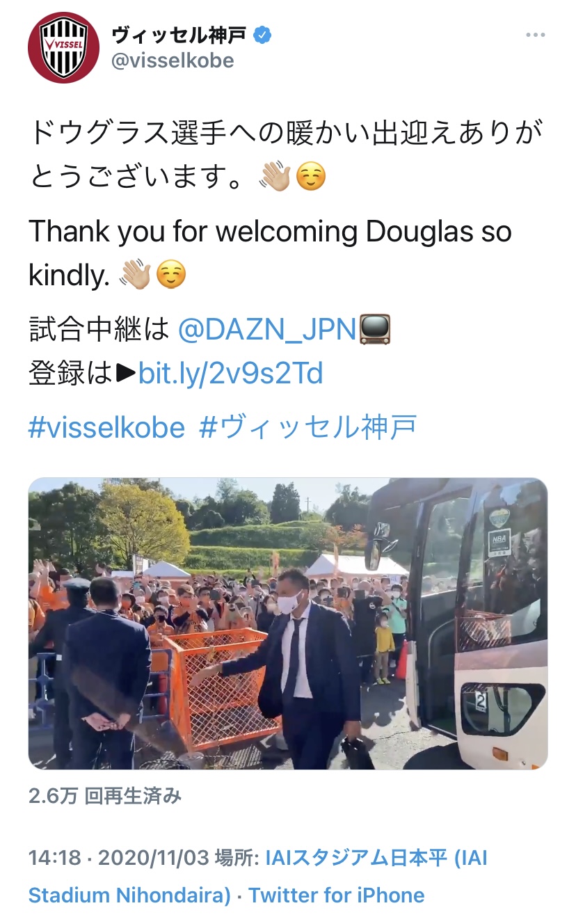The width and height of the screenshot is (576, 924).
Task: Follow the bit.ly/2v9s2Td link
Action: tap(231, 374)
